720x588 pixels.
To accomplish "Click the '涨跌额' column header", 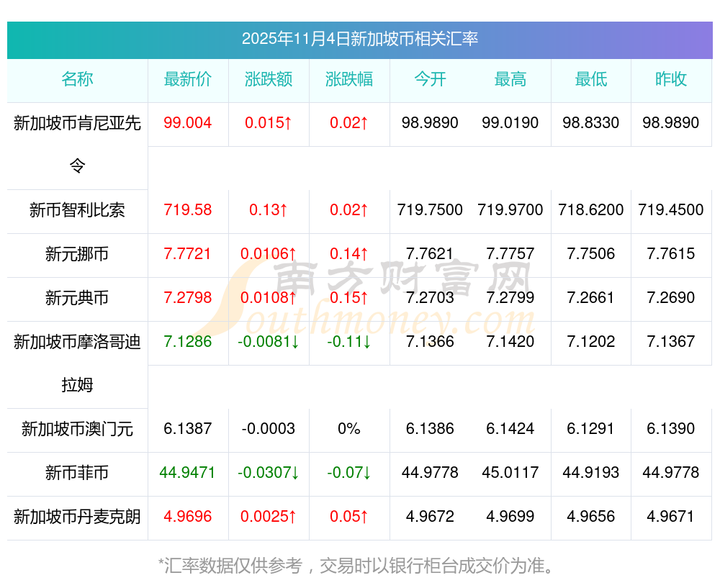I will tap(268, 79).
